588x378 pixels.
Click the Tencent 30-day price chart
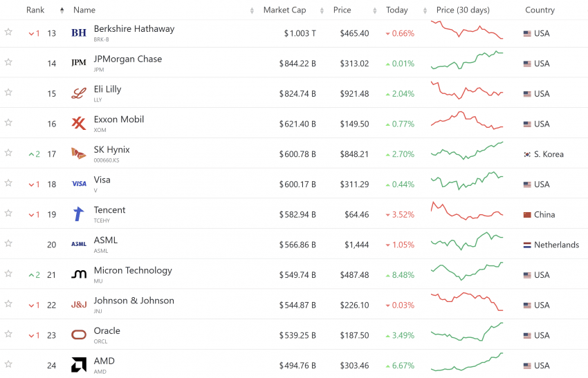coord(467,211)
